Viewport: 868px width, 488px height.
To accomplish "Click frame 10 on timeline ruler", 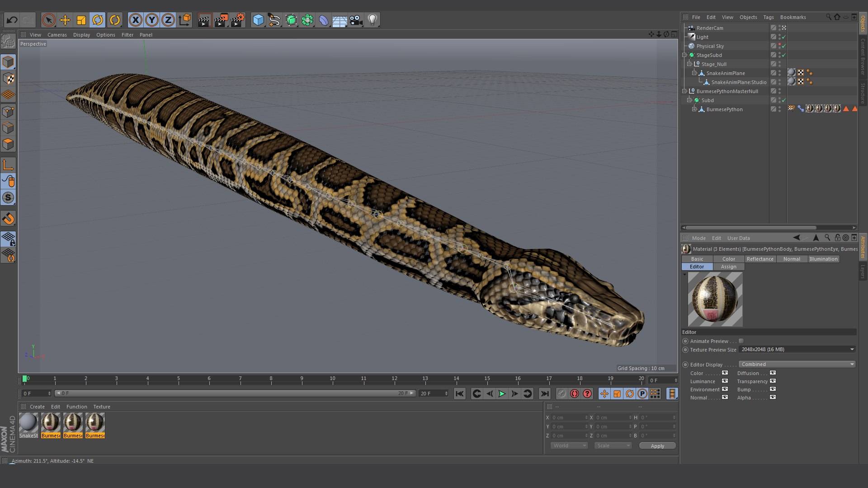I will (333, 380).
